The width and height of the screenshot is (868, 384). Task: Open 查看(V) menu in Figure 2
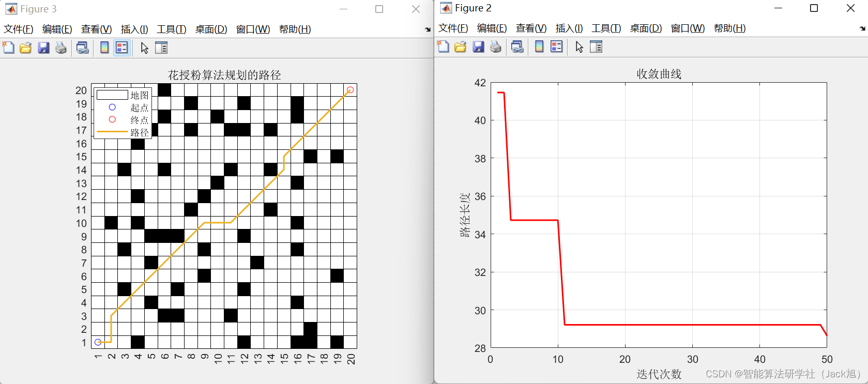click(531, 28)
